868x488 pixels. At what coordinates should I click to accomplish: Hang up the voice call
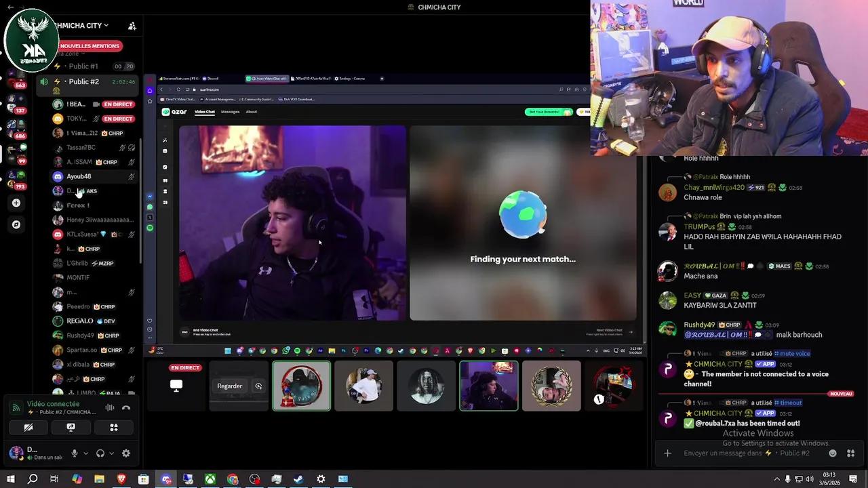click(x=126, y=407)
